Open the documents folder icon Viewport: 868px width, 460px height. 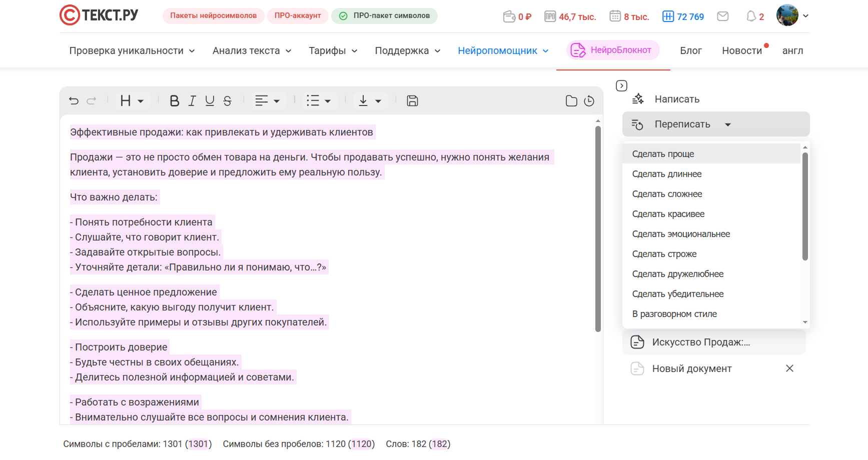571,101
